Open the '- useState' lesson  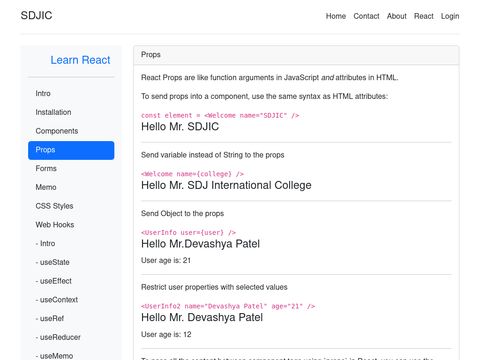point(71,262)
